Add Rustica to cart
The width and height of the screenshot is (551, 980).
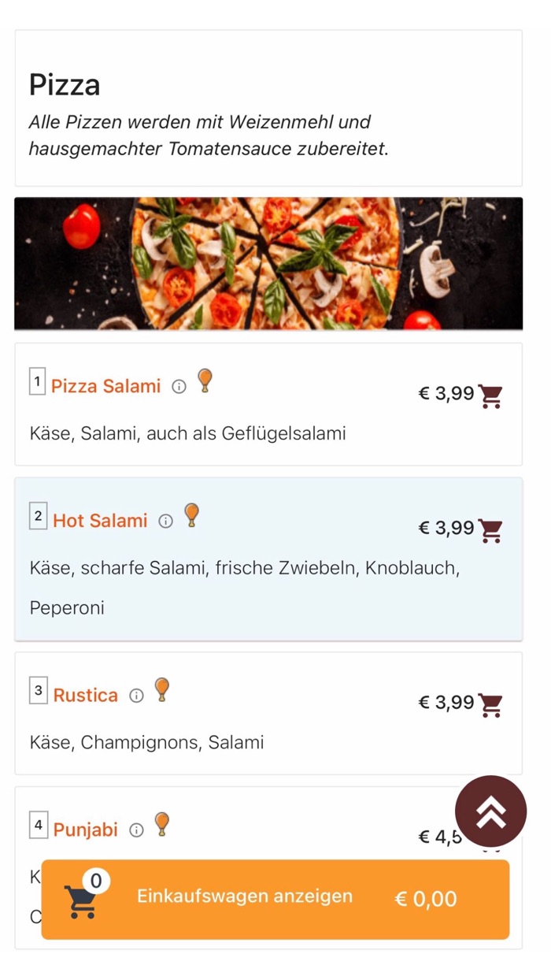[x=491, y=705]
